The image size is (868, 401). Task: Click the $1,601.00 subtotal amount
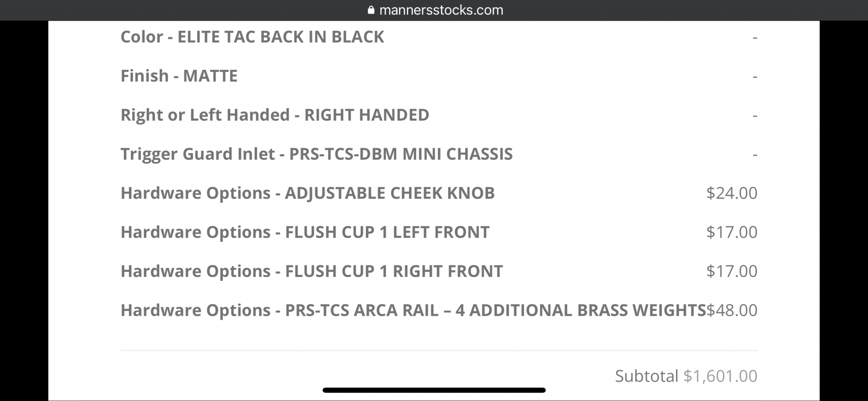tap(720, 376)
